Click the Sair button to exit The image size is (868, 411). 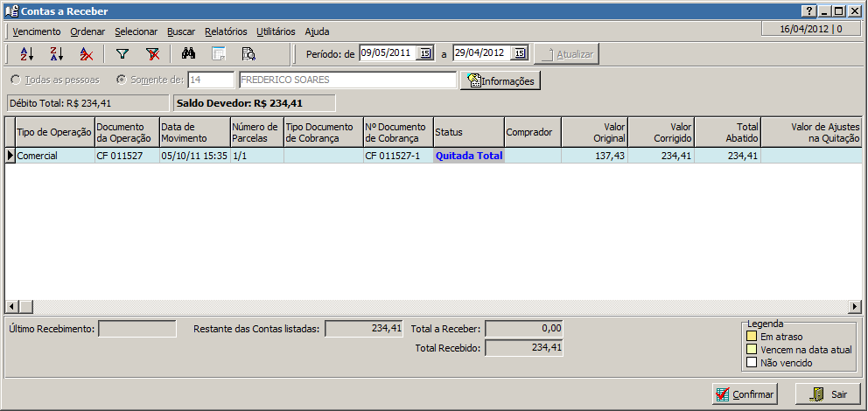(827, 394)
